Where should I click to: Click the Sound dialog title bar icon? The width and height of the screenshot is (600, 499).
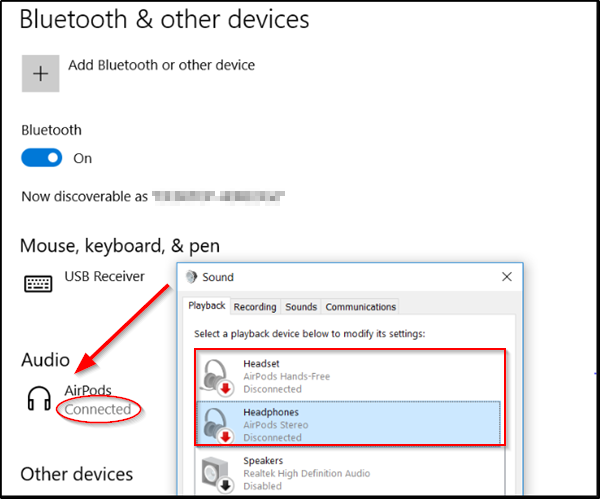pyautogui.click(x=192, y=277)
